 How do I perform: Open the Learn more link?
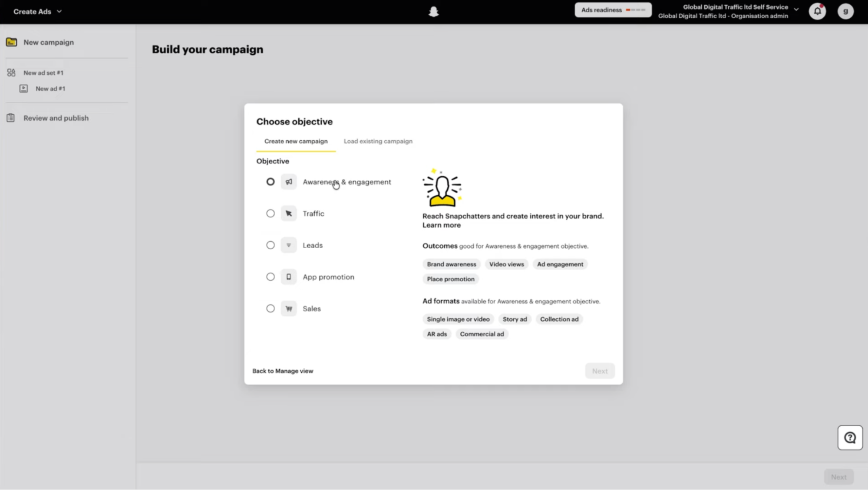tap(442, 225)
